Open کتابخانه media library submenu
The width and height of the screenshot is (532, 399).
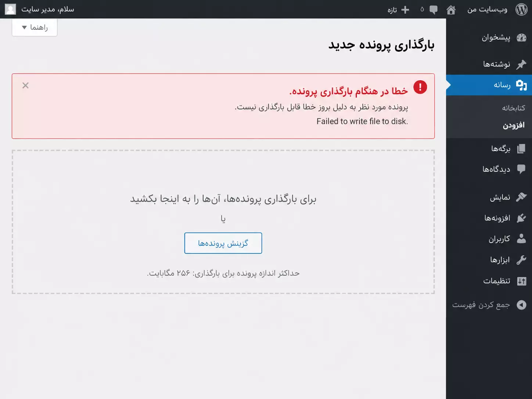pos(513,108)
